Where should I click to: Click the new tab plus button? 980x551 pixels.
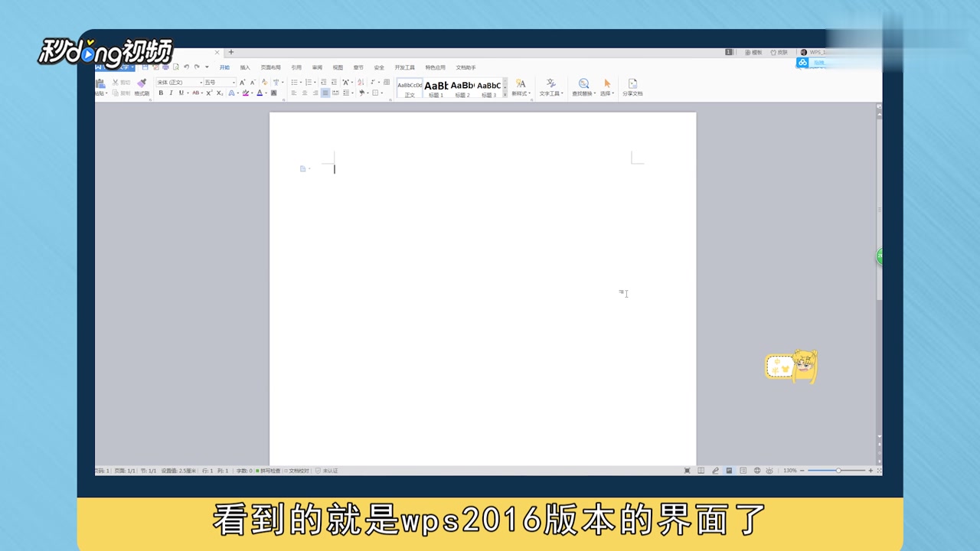(230, 52)
